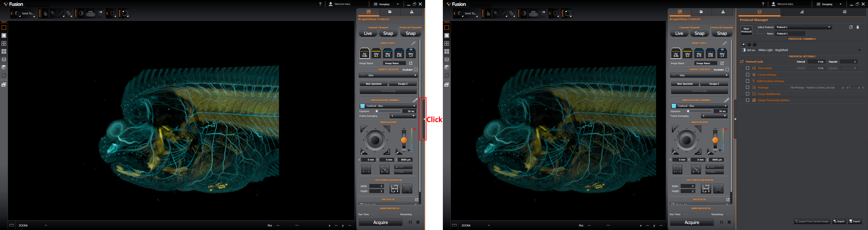Remove the White Light - Brightfield channel
Screen dimensions: 868x230
pos(859,50)
